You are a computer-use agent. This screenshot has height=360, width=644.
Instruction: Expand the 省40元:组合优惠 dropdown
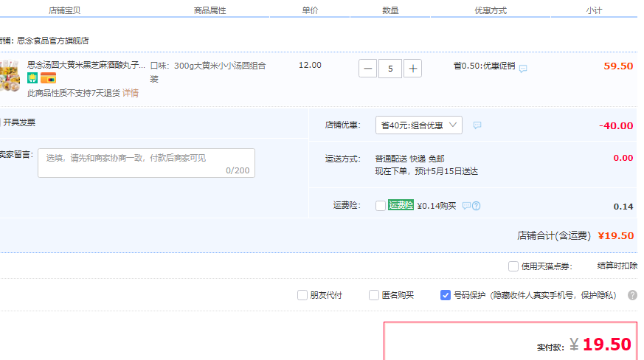pyautogui.click(x=418, y=125)
